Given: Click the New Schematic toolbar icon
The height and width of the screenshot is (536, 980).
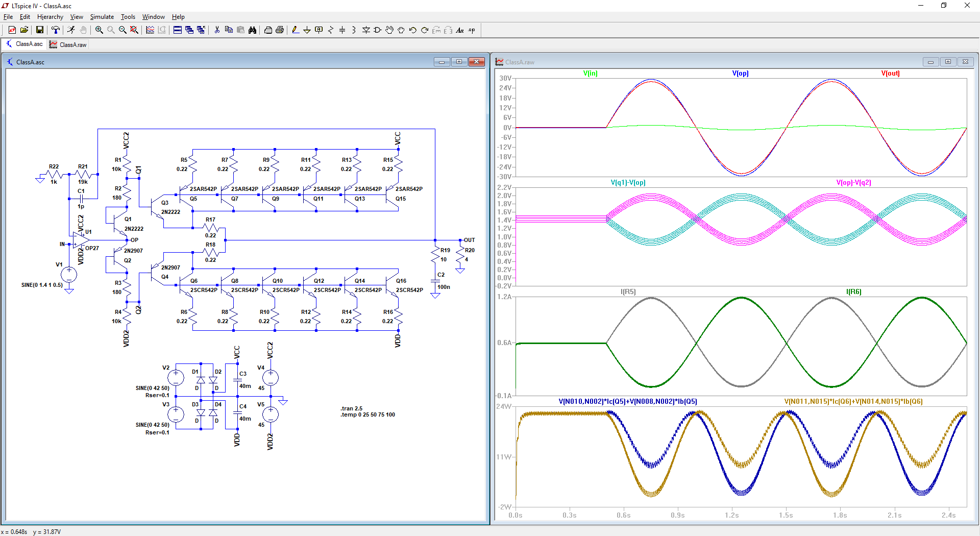Looking at the screenshot, I should point(12,30).
